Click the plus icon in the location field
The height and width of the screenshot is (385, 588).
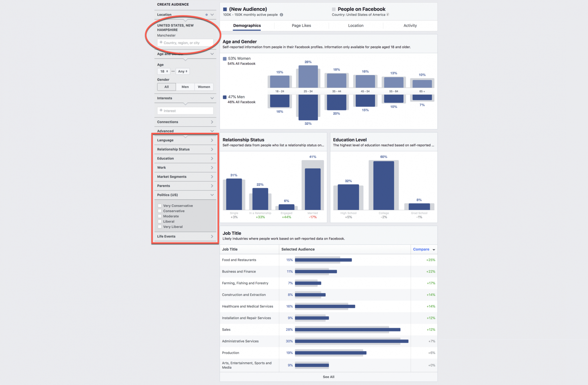click(x=161, y=42)
